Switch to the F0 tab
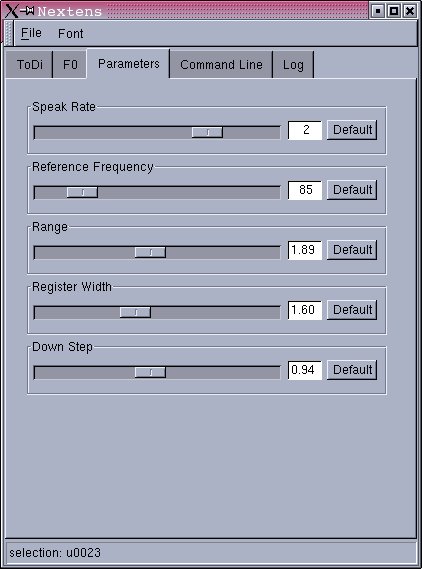The width and height of the screenshot is (422, 569). point(70,65)
